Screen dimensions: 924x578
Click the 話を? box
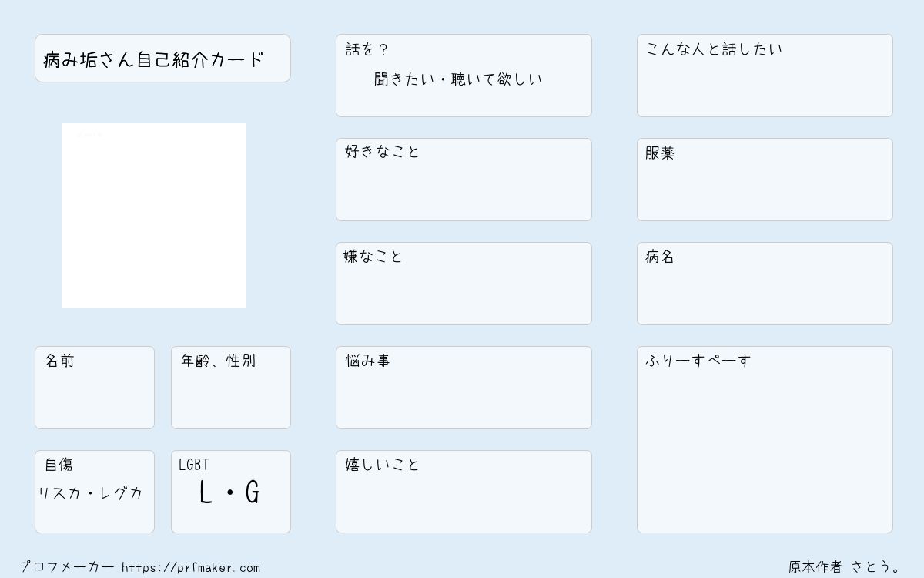point(464,76)
